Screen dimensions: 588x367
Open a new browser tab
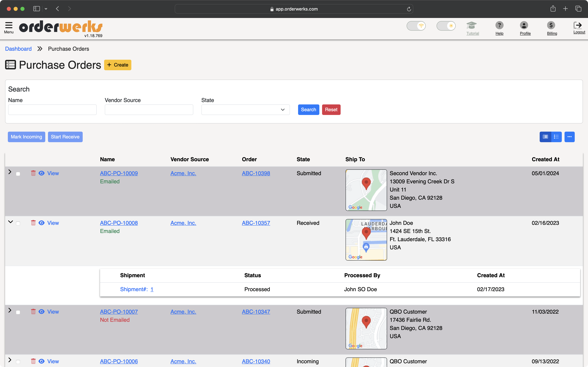[x=565, y=9]
